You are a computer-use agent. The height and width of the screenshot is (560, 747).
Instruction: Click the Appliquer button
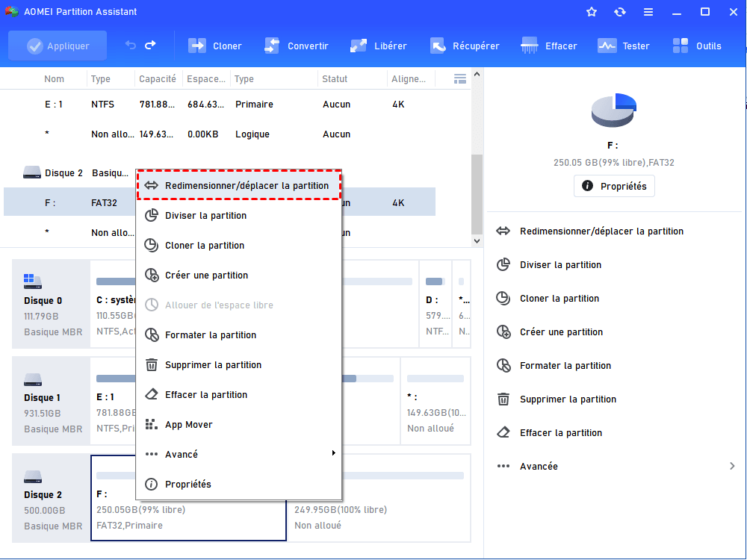pos(58,46)
